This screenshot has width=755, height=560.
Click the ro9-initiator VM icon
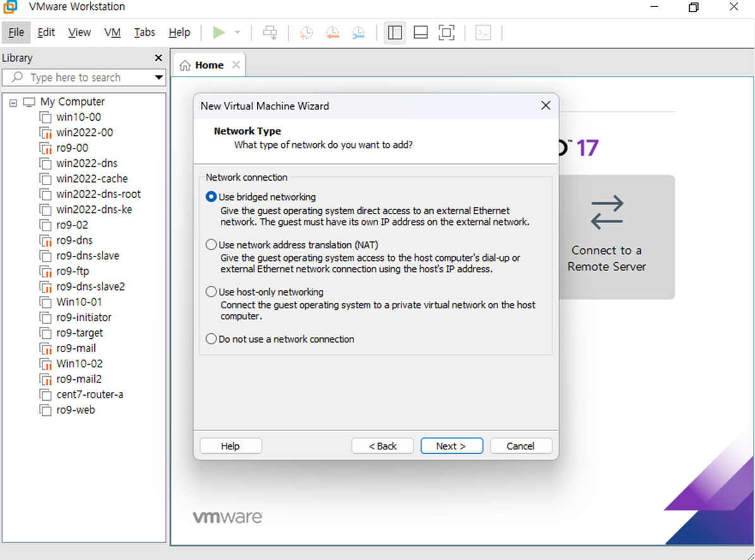coord(46,317)
